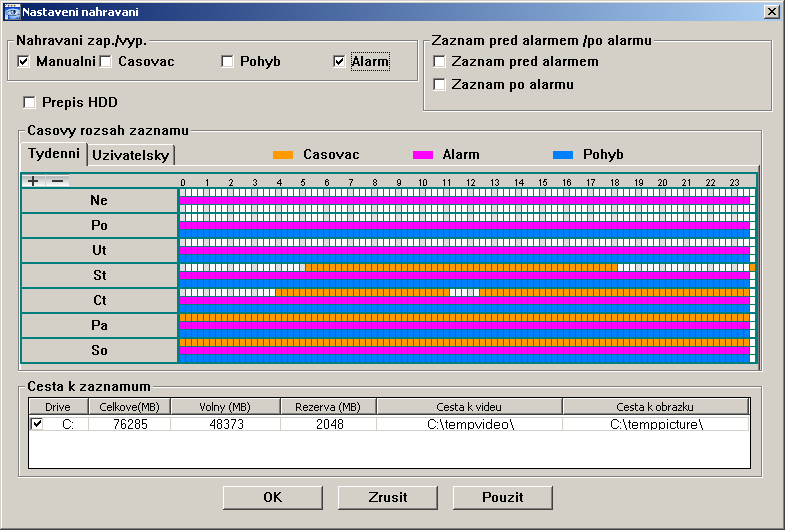Click the Volny (MB) column header
The height and width of the screenshot is (530, 785).
click(225, 407)
